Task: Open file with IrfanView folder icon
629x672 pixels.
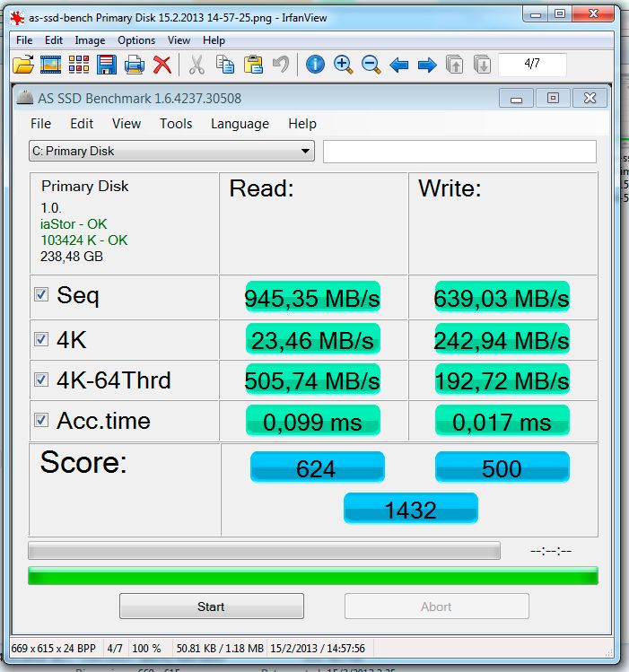Action: click(x=23, y=65)
